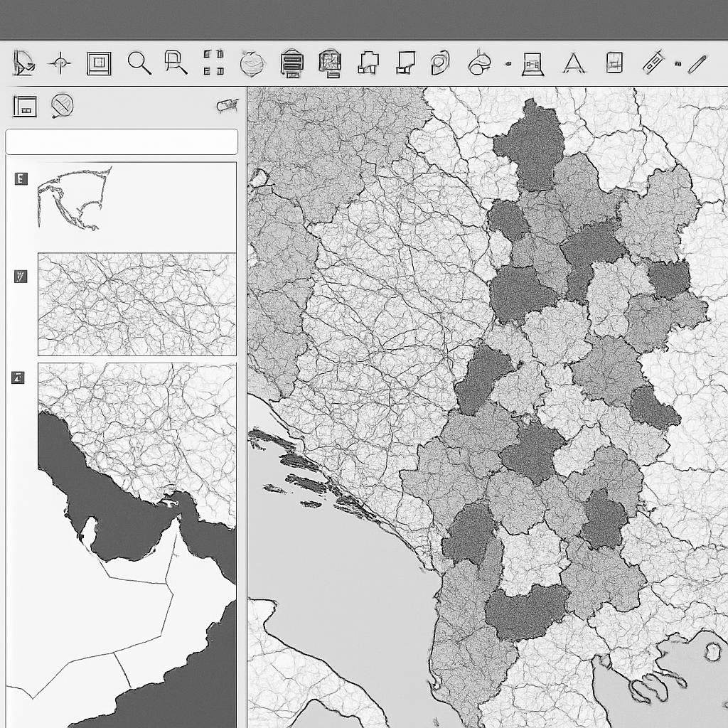The width and height of the screenshot is (728, 728).
Task: Toggle the layer square marked E
Action: tap(21, 178)
